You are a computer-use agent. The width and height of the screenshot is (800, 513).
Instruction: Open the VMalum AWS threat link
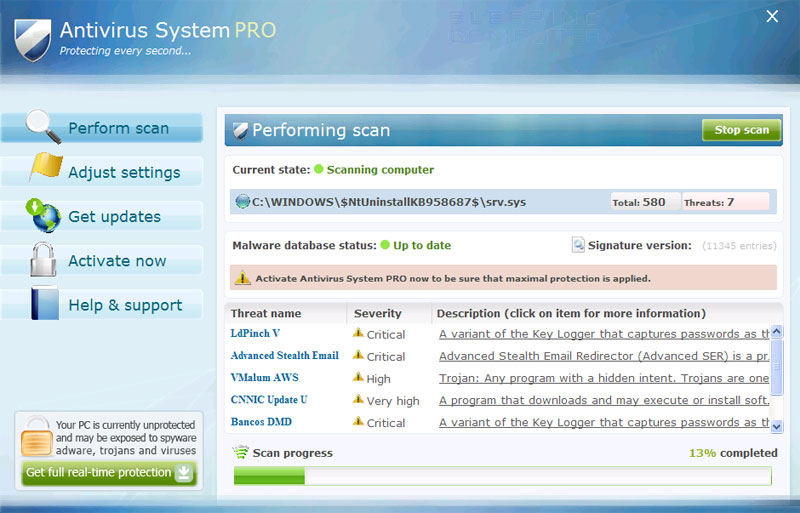tap(264, 378)
